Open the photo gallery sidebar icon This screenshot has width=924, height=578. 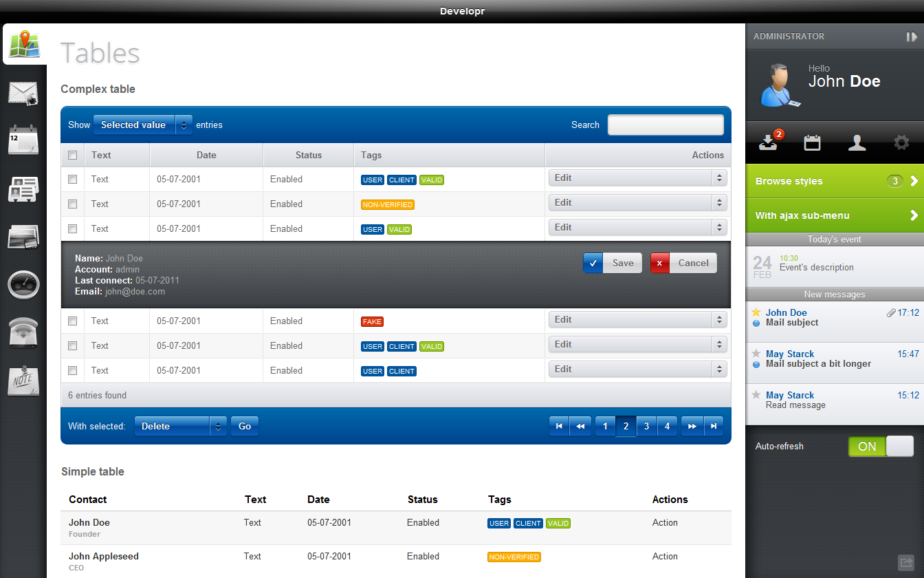pyautogui.click(x=23, y=237)
